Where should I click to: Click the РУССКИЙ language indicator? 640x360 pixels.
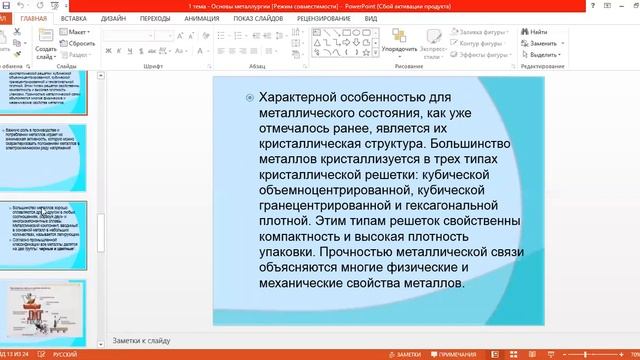coord(65,354)
